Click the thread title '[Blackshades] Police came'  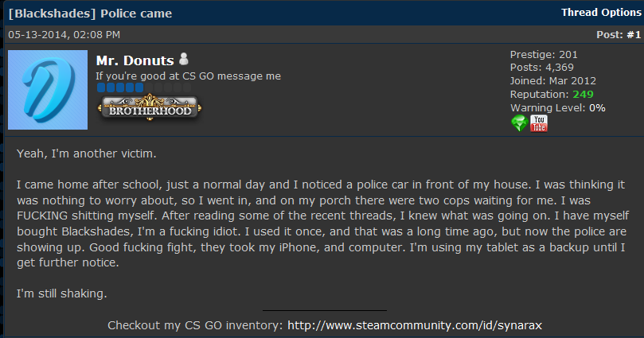point(89,14)
